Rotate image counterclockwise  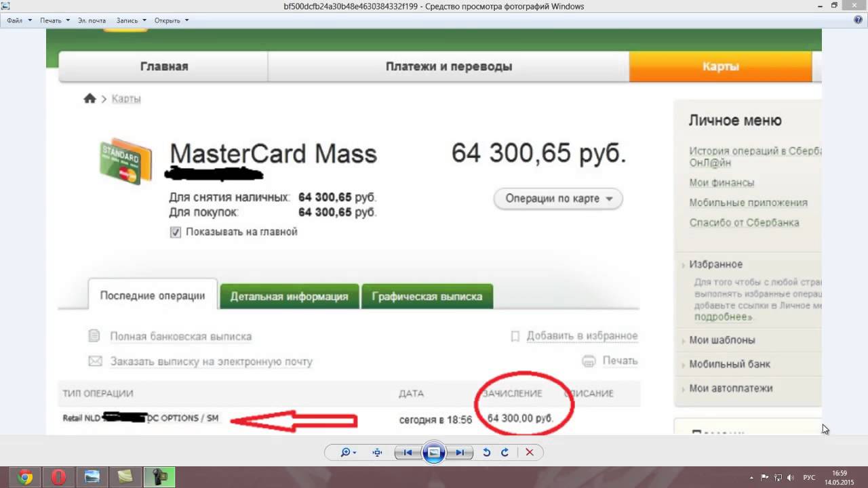click(486, 453)
